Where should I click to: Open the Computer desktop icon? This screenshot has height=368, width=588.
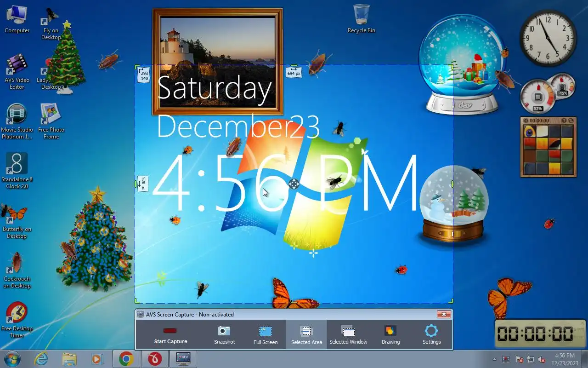pos(17,19)
